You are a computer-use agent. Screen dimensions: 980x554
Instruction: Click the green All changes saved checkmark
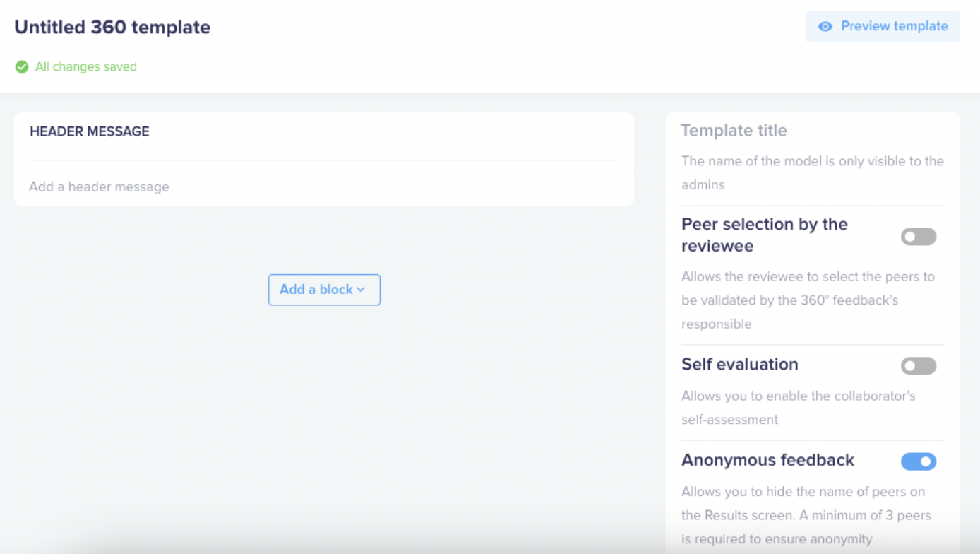pos(22,67)
